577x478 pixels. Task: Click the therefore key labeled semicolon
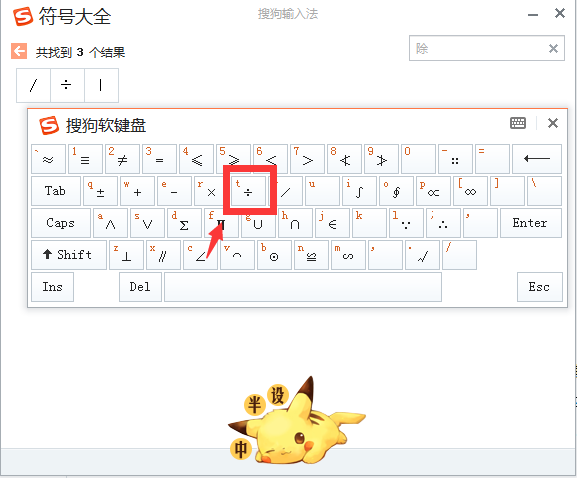[x=443, y=223]
